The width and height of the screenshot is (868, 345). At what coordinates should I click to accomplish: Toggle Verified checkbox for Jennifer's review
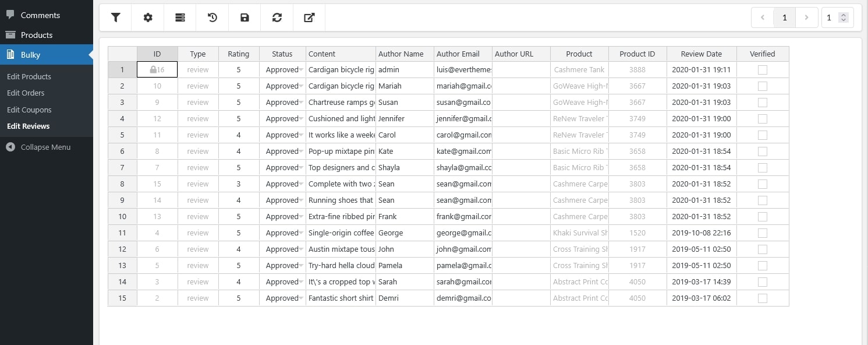[x=763, y=119]
